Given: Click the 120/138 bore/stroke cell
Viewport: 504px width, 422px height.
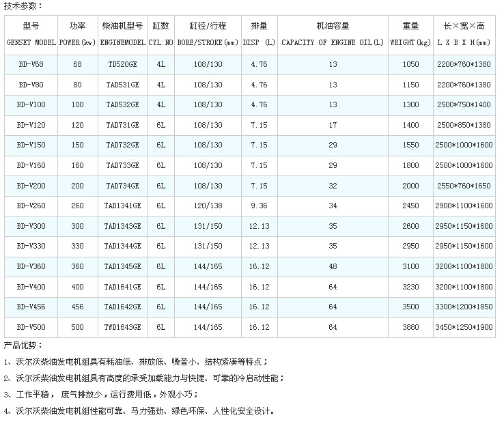Looking at the screenshot, I should (207, 206).
